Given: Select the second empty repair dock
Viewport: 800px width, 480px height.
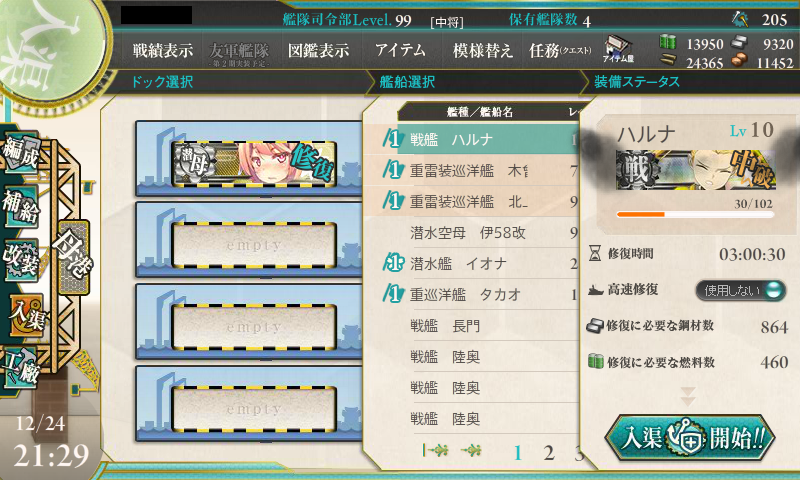Looking at the screenshot, I should tap(254, 326).
